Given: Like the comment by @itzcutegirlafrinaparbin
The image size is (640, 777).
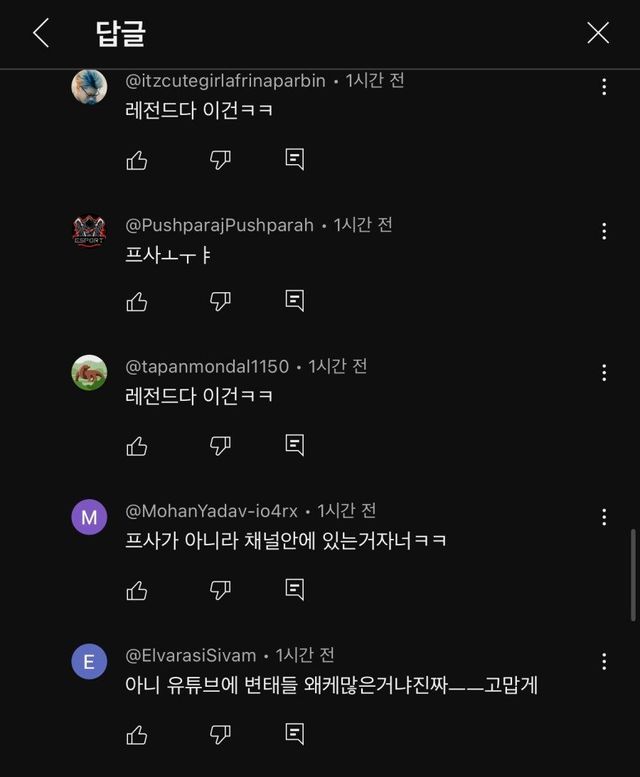Looking at the screenshot, I should [137, 160].
